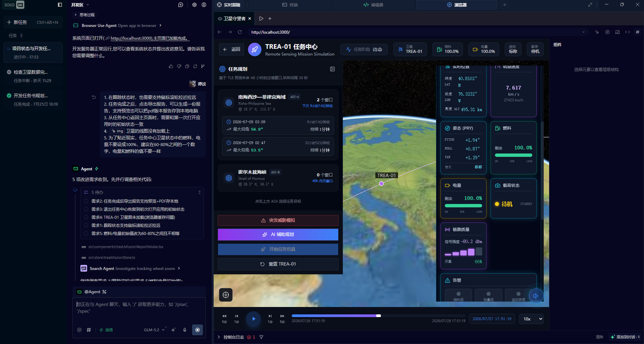Expand the 思考过程 section
Viewport: 644px width, 344px height.
84,15
